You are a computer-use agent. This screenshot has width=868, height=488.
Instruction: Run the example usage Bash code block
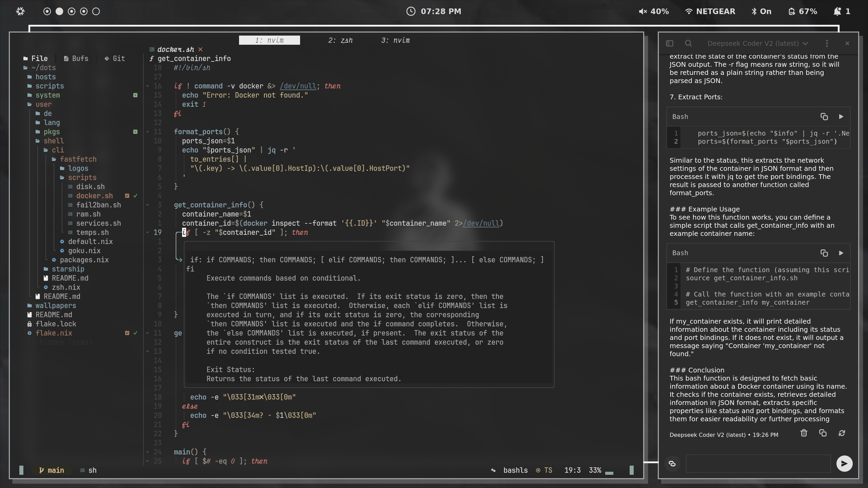pos(841,253)
